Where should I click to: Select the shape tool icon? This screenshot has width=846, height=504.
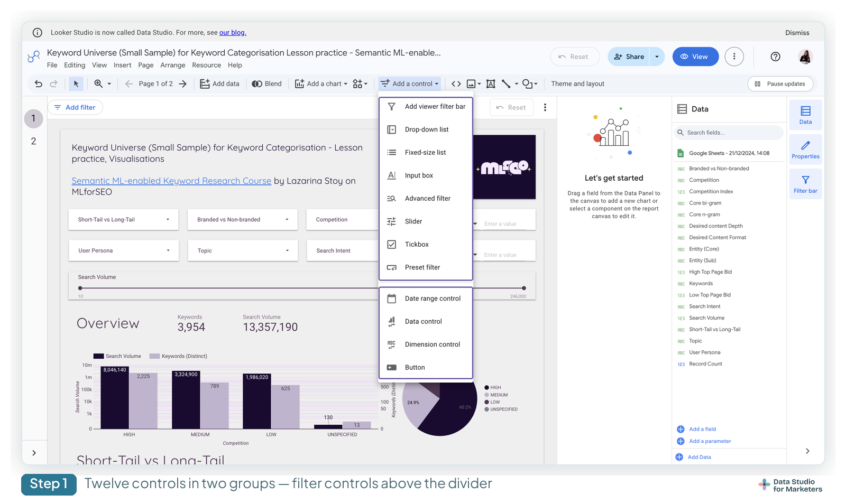pos(527,83)
